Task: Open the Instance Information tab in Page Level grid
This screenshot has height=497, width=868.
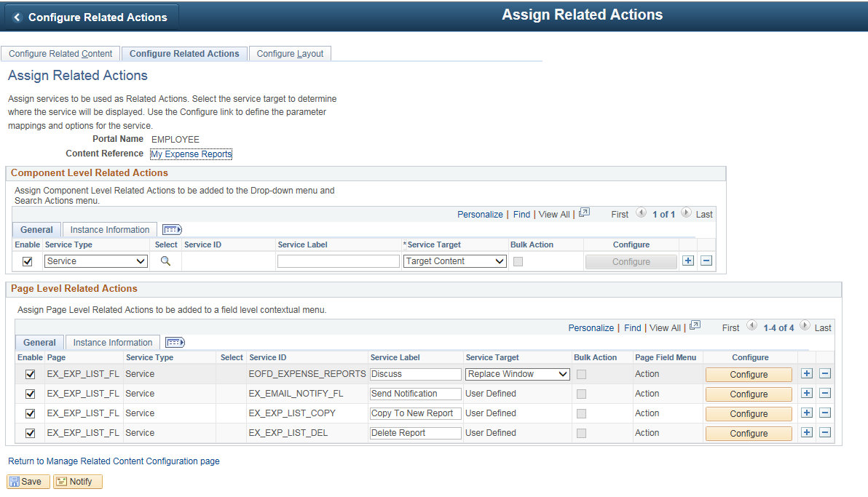Action: click(112, 342)
